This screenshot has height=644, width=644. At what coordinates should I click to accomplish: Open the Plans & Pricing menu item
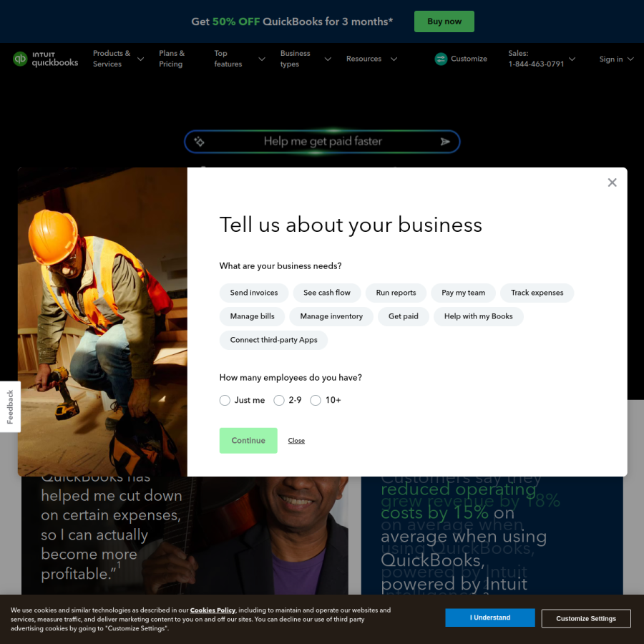coord(172,59)
